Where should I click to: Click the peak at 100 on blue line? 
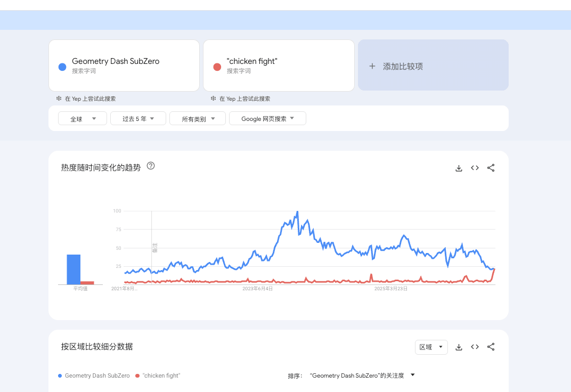(298, 211)
